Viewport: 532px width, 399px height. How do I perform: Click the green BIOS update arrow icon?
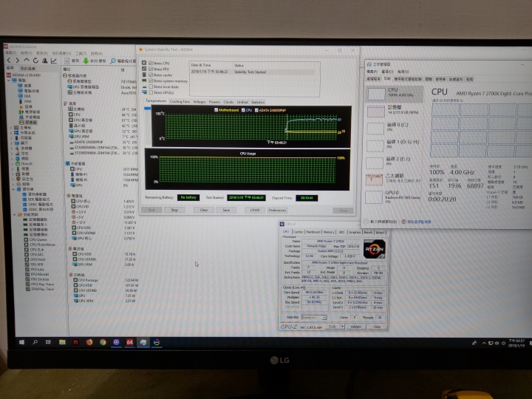click(86, 61)
